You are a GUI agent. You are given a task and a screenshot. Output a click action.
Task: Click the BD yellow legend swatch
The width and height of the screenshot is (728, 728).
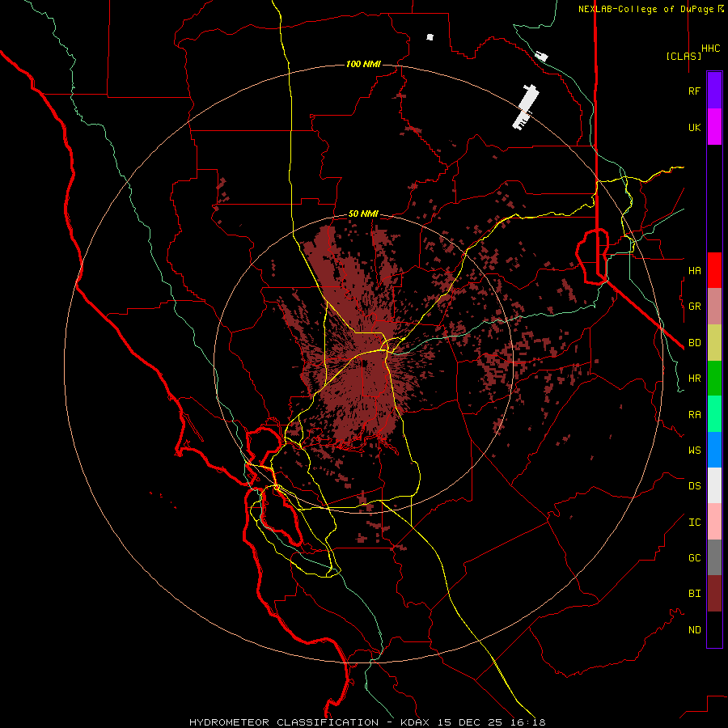click(x=714, y=343)
